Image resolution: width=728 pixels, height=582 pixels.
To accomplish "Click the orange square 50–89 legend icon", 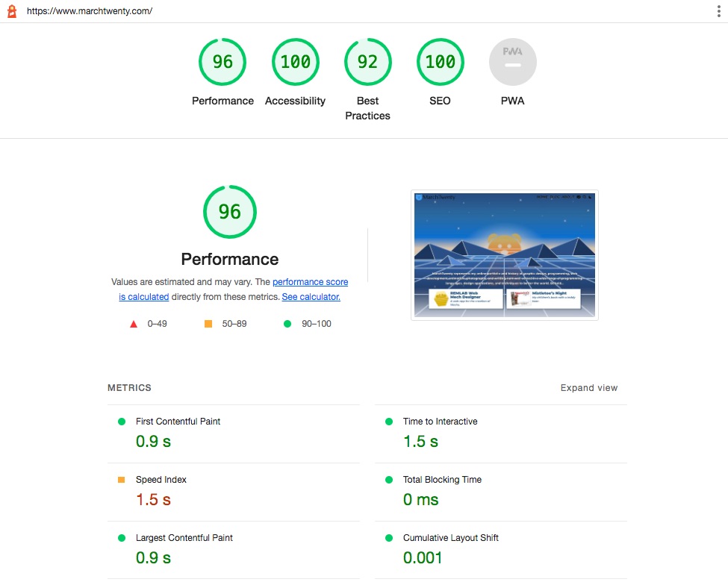I will tap(208, 324).
